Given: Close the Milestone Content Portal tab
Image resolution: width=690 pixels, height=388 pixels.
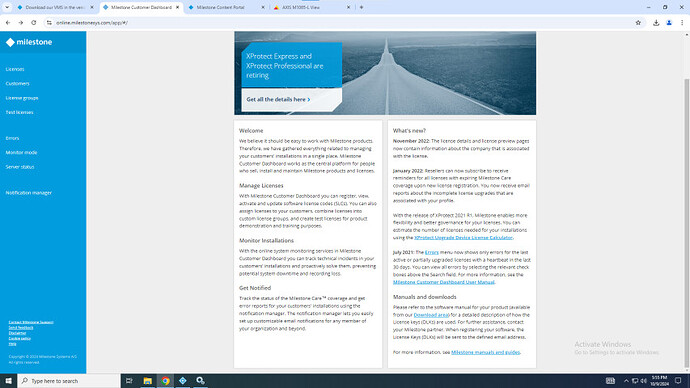Looking at the screenshot, I should (x=263, y=7).
